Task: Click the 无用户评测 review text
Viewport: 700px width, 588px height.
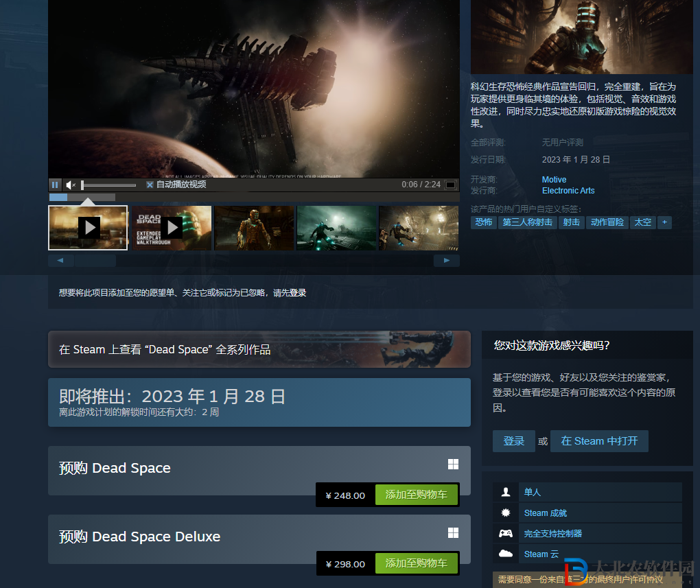Action: tap(563, 143)
